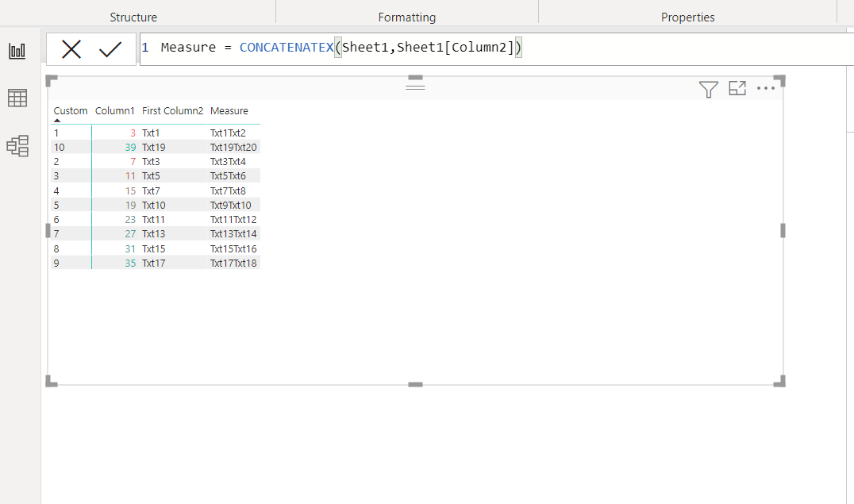This screenshot has height=504, width=854.
Task: Click the First Column2 cell Txt7
Action: pos(151,190)
